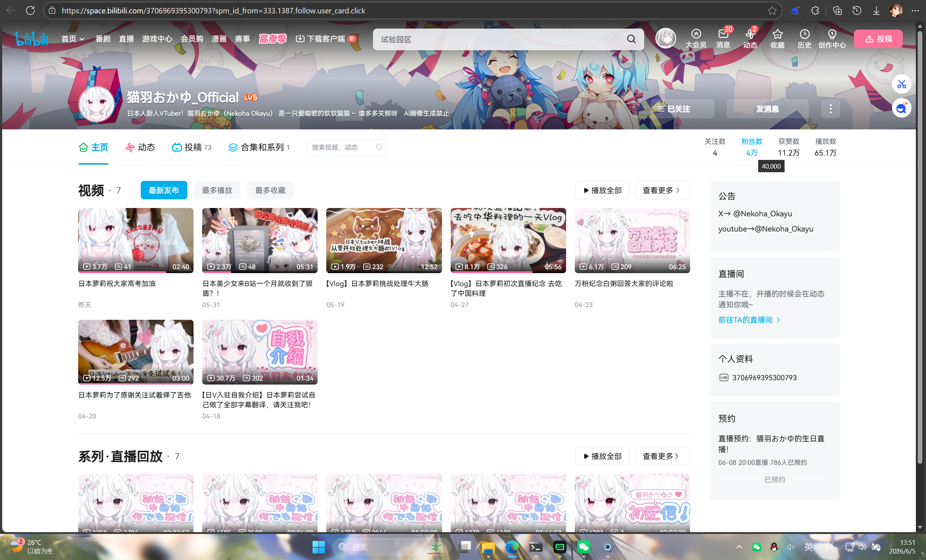This screenshot has height=560, width=926.
Task: Click the site info lock icon
Action: pos(52,10)
